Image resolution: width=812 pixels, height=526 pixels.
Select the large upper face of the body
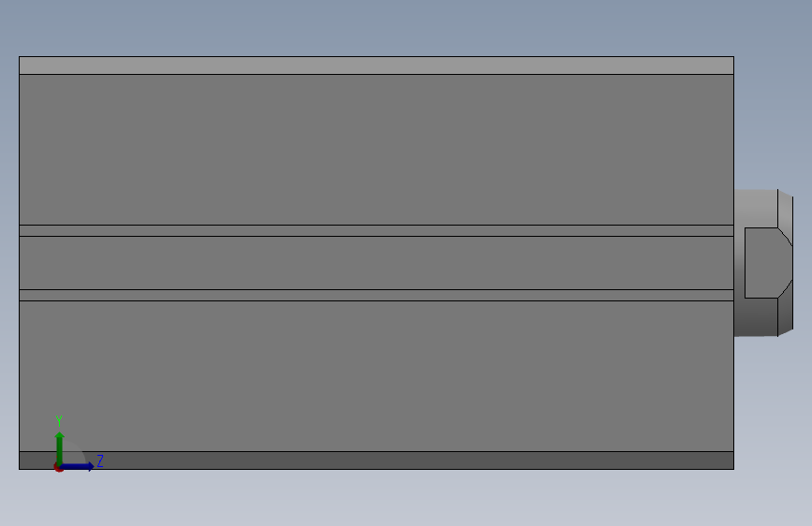click(376, 150)
